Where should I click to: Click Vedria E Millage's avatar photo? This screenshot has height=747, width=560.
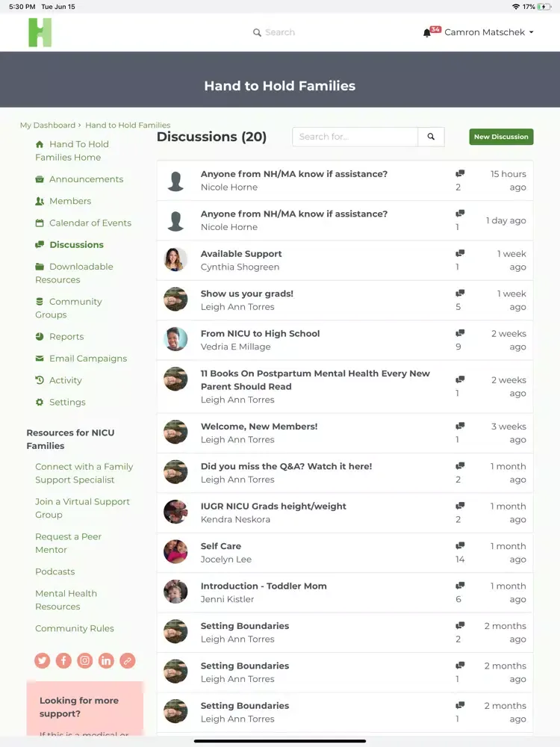click(x=175, y=339)
